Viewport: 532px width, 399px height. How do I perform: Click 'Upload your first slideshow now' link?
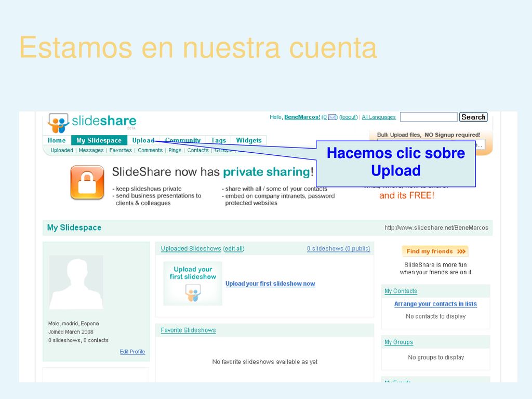coord(270,284)
